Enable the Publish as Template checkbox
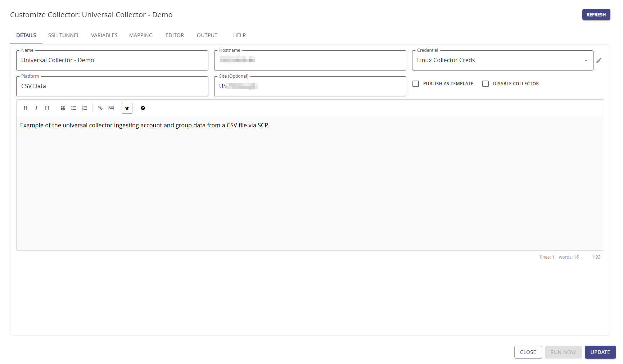 [x=416, y=84]
